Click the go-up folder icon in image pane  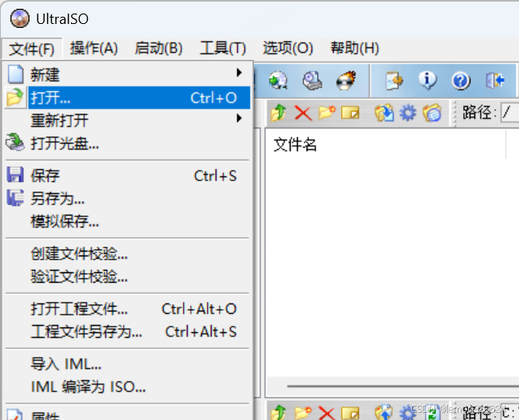pyautogui.click(x=279, y=113)
